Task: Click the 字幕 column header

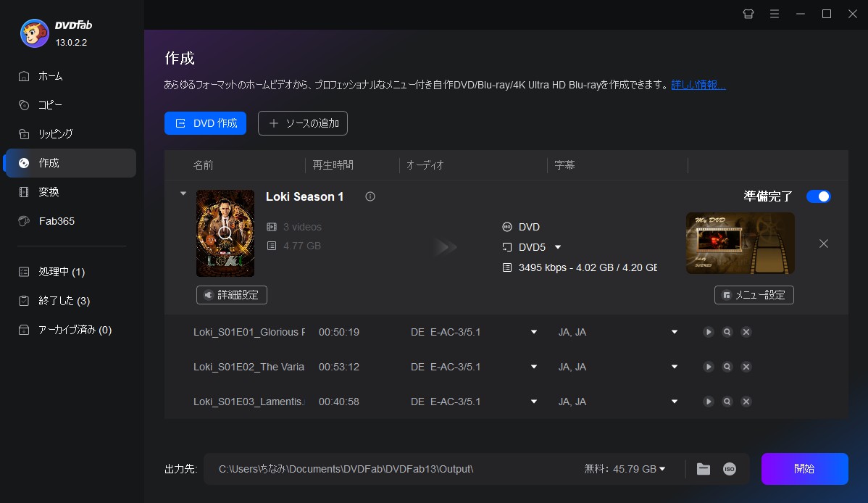Action: click(564, 165)
